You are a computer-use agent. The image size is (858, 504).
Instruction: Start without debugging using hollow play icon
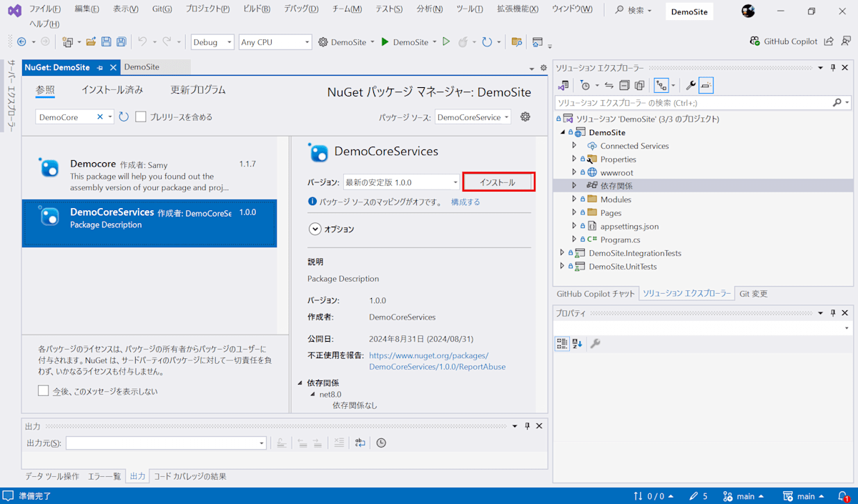point(446,42)
